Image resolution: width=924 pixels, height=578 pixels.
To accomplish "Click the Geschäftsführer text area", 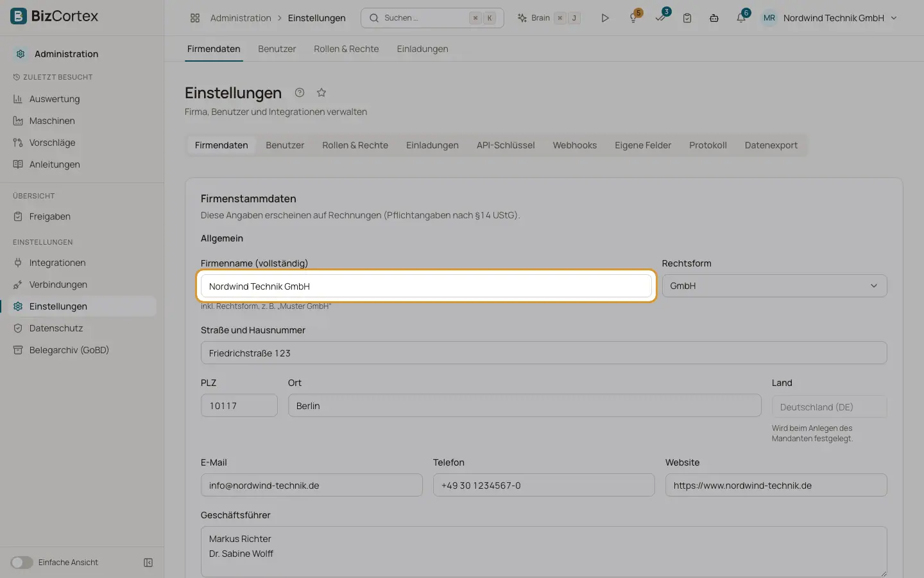I will (544, 552).
